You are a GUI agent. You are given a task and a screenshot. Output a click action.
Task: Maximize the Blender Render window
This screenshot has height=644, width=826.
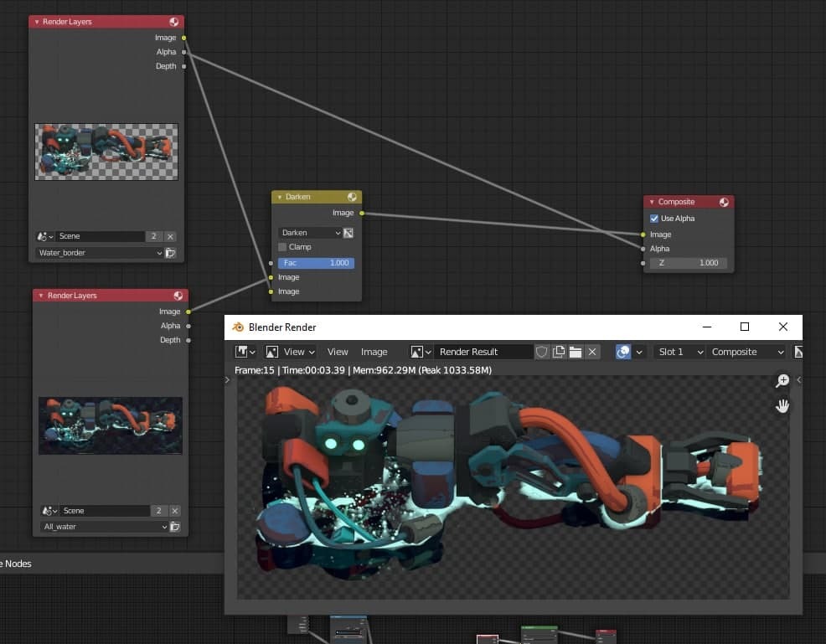pos(745,327)
